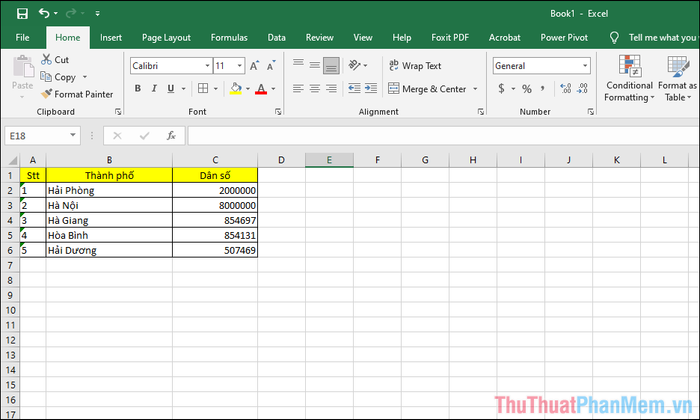This screenshot has height=420, width=700.
Task: Open the Power Pivot tab
Action: (x=564, y=38)
